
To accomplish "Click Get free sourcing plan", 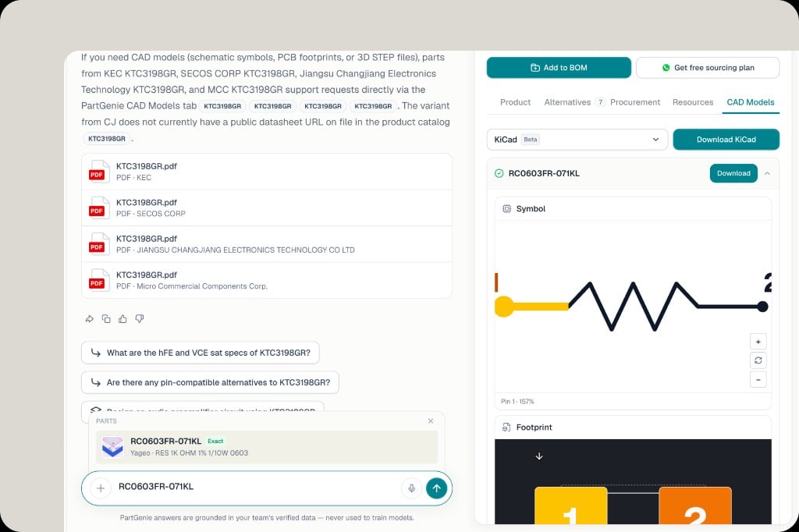I will [x=708, y=68].
